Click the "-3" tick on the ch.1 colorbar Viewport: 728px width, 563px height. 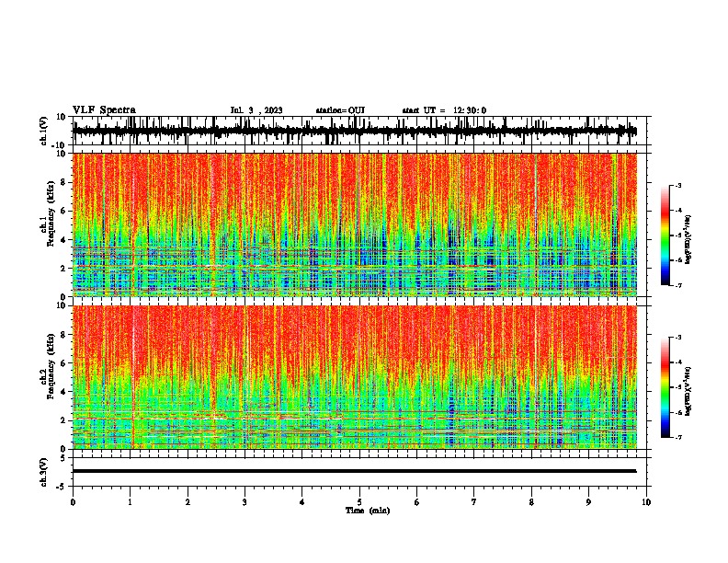point(678,185)
